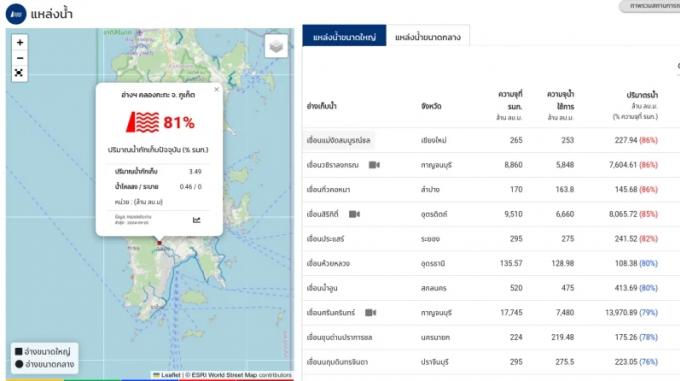
Task: Click the red reservoir marker on map
Action: click(159, 243)
